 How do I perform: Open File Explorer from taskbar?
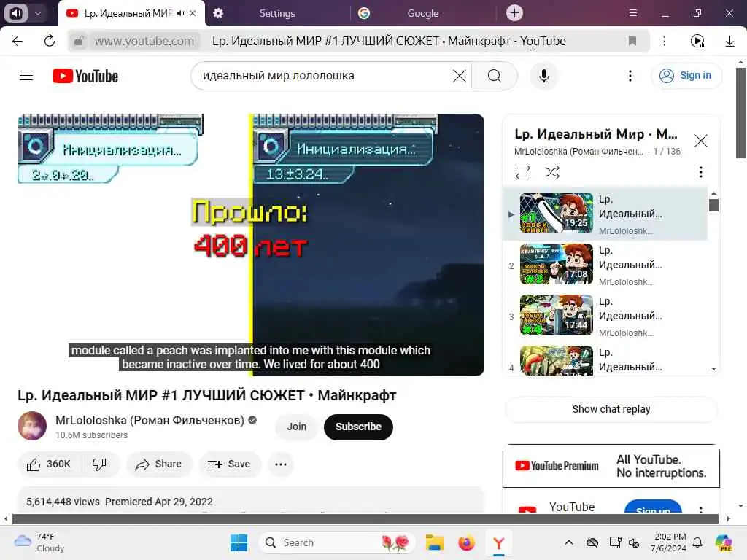[435, 542]
